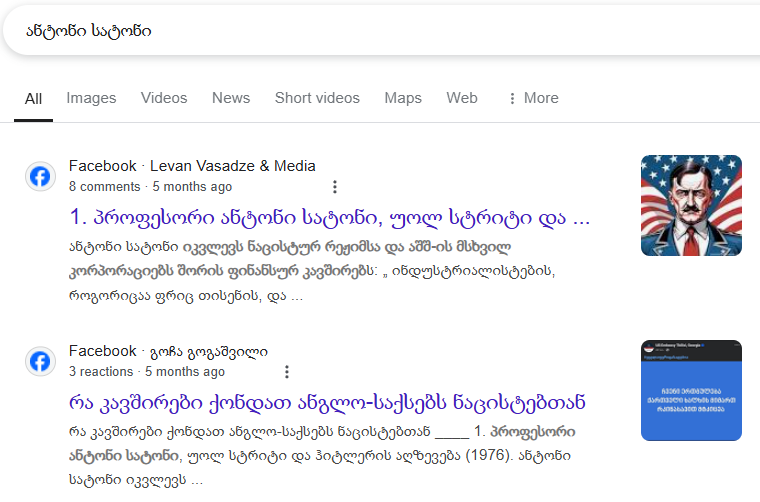Open the result titled რა კავშირები ჰქონდათ ანგლო-საქსებს
The width and height of the screenshot is (760, 502).
coord(327,403)
